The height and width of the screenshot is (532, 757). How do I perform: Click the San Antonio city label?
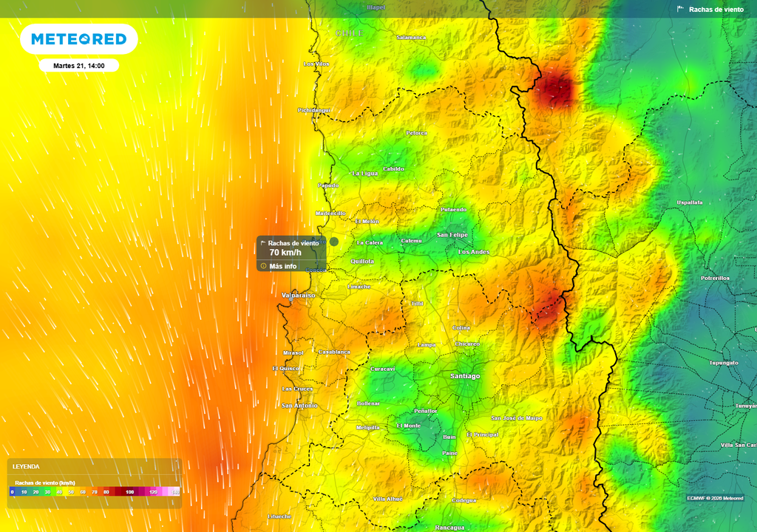[x=300, y=406]
